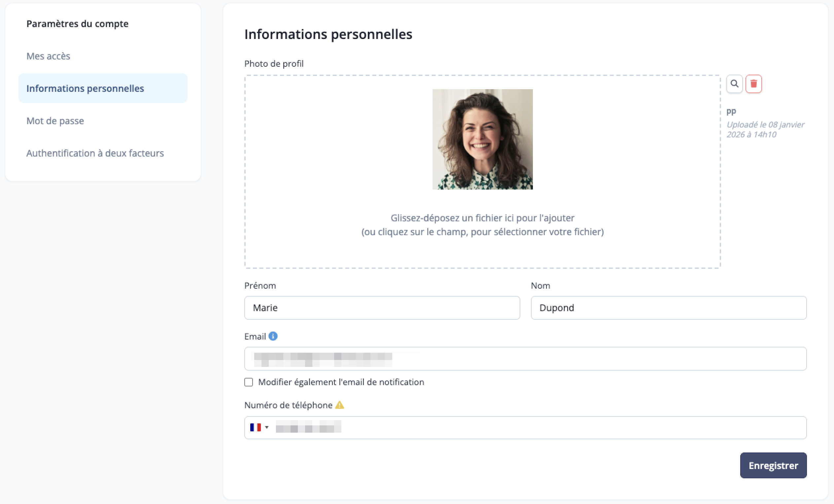
Task: Click the profile picture thumbnail
Action: pyautogui.click(x=482, y=139)
